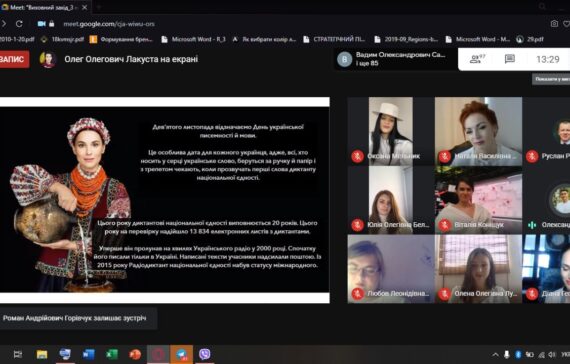Click the meet.google.com address bar
Image resolution: width=570 pixels, height=364 pixels.
pyautogui.click(x=109, y=24)
